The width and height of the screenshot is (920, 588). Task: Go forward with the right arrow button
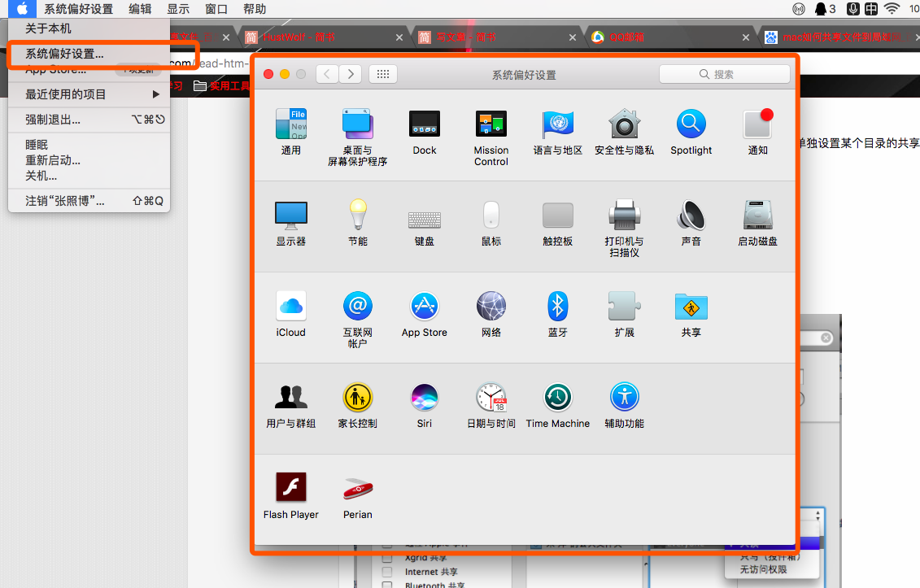(351, 74)
